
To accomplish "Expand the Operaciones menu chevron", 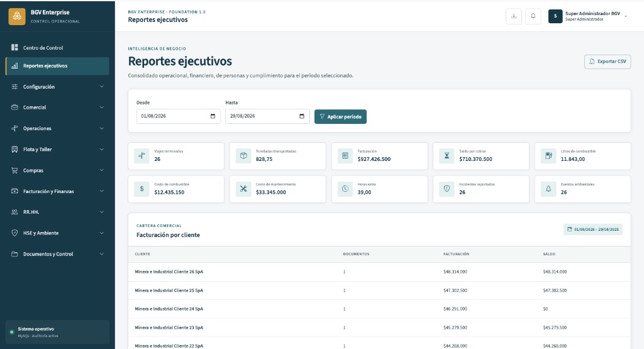I will click(101, 128).
